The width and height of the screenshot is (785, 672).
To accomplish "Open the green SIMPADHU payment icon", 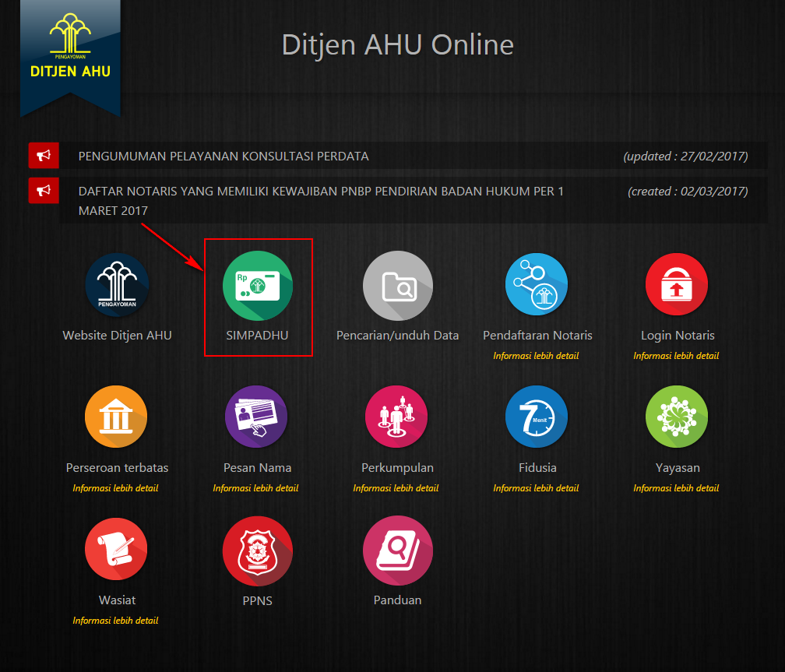I will click(x=257, y=286).
